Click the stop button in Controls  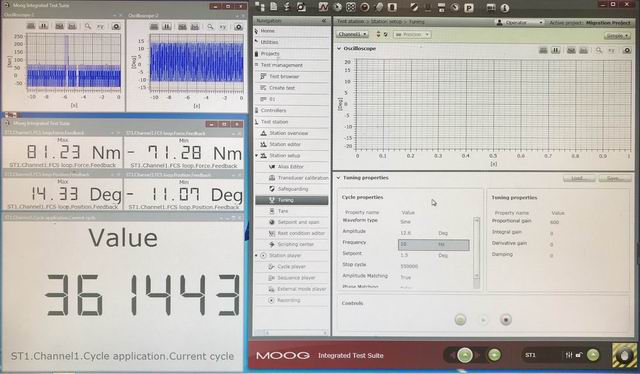pyautogui.click(x=506, y=320)
